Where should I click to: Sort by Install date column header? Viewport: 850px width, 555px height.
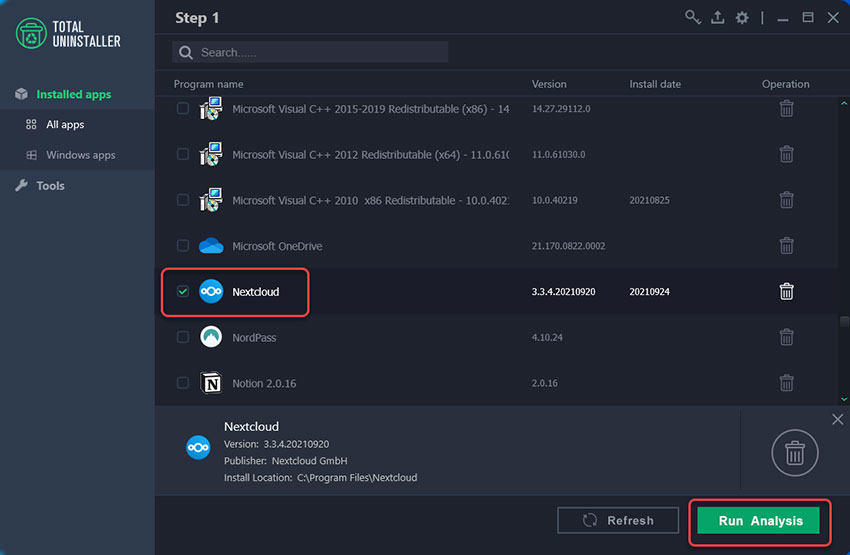[655, 84]
